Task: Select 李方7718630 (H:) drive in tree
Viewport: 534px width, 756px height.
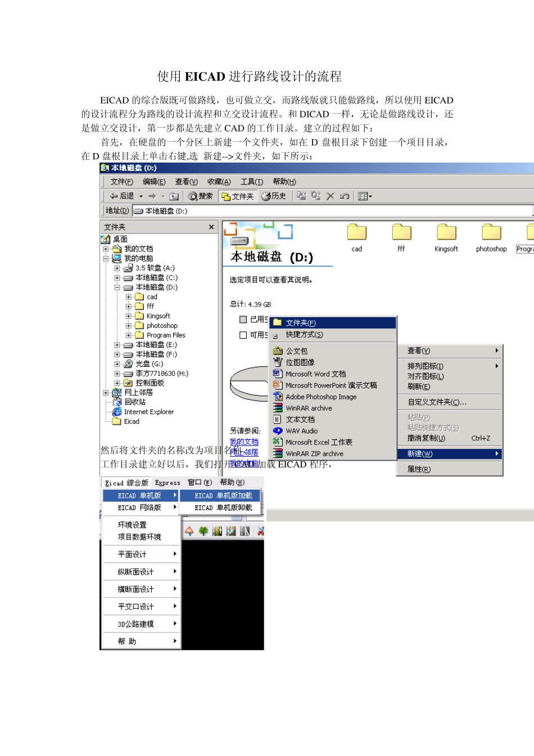Action: point(156,373)
